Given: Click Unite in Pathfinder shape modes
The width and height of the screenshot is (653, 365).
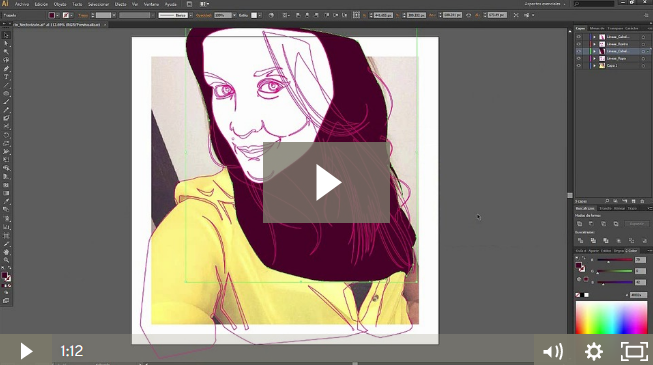Looking at the screenshot, I should click(579, 224).
